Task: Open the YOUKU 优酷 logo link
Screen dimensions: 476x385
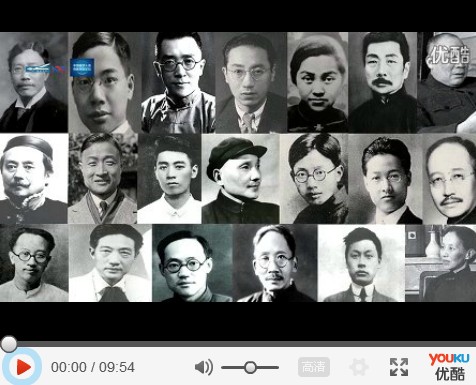Action: click(x=449, y=366)
